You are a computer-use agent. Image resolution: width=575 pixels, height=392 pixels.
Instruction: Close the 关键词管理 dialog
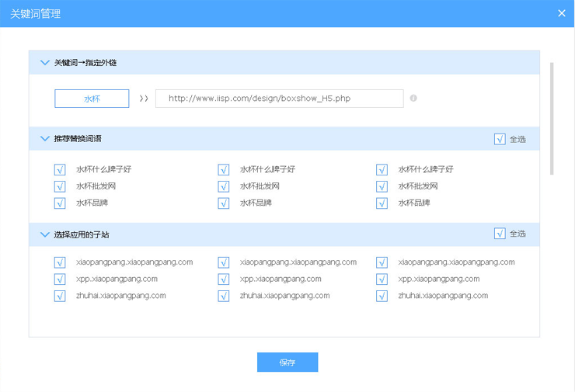[562, 13]
